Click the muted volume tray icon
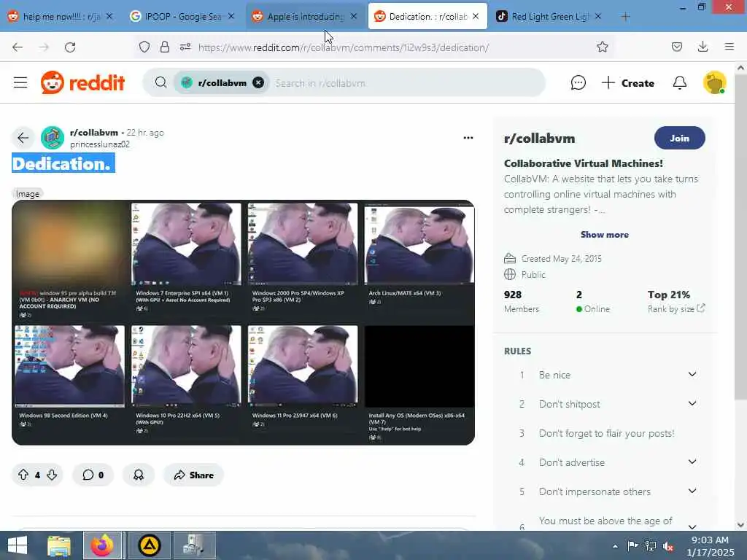Image resolution: width=747 pixels, height=560 pixels. (668, 546)
